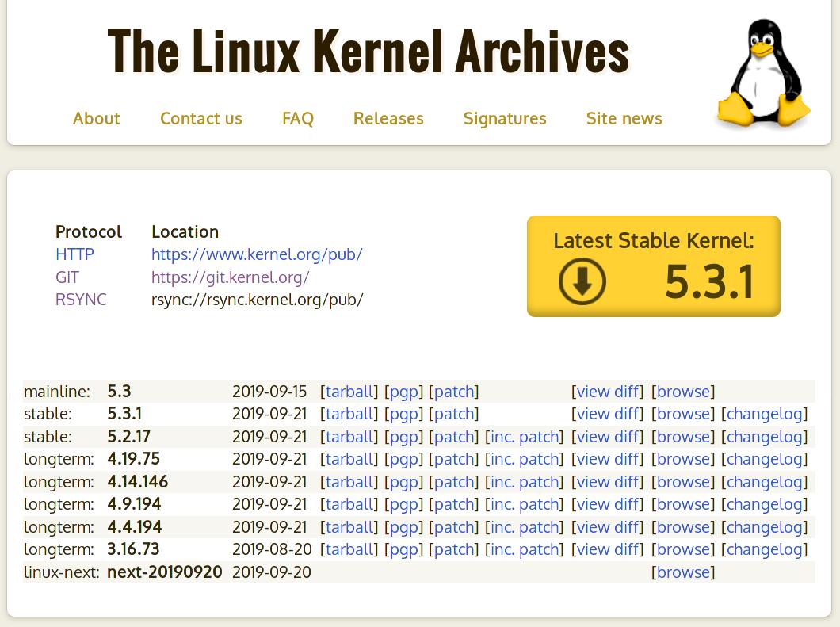Go to the FAQ page
Screen dimensions: 840x627
298,118
